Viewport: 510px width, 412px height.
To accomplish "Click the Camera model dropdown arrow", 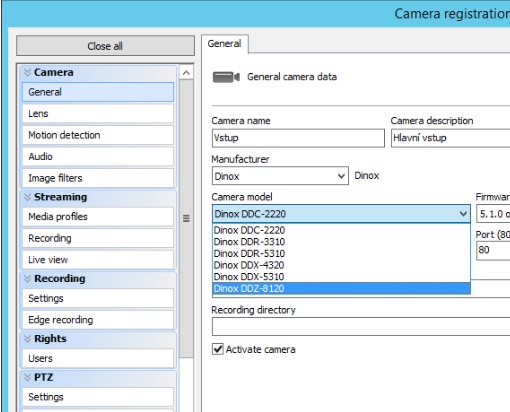I will click(463, 214).
